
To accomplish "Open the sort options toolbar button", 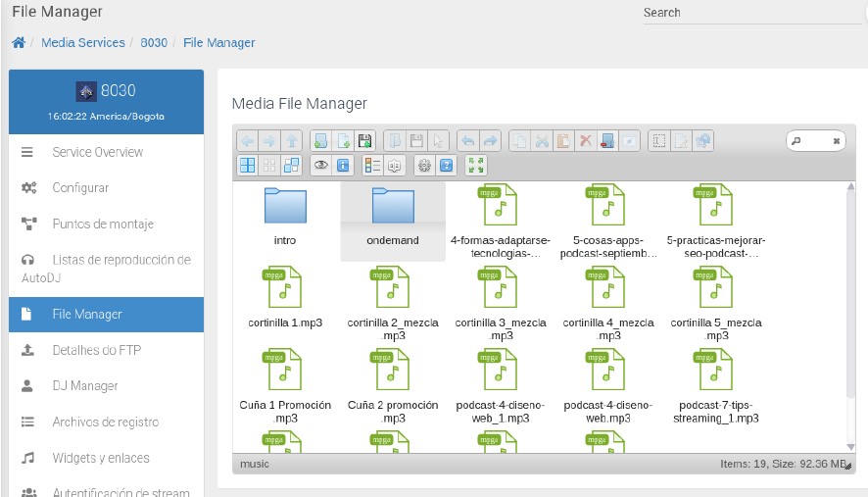I will point(395,166).
